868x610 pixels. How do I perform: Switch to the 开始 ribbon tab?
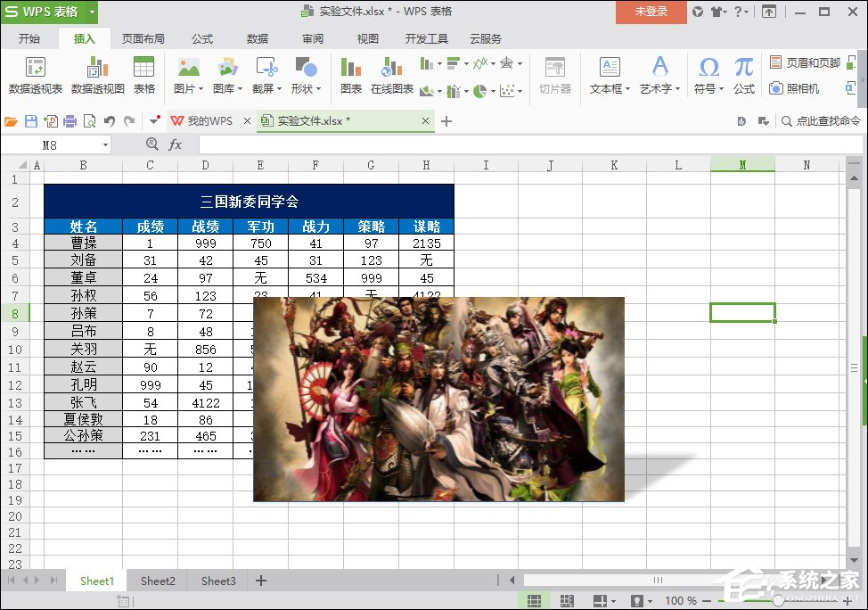pos(29,38)
